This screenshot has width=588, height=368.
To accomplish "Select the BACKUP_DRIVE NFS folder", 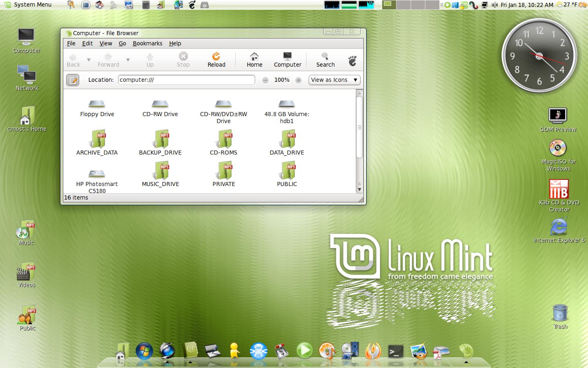I will (x=160, y=142).
